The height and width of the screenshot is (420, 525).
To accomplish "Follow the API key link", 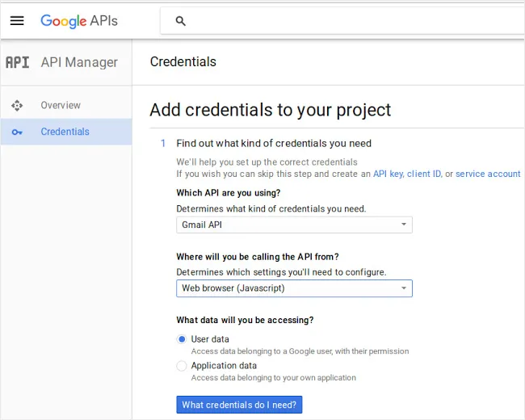I will [387, 174].
